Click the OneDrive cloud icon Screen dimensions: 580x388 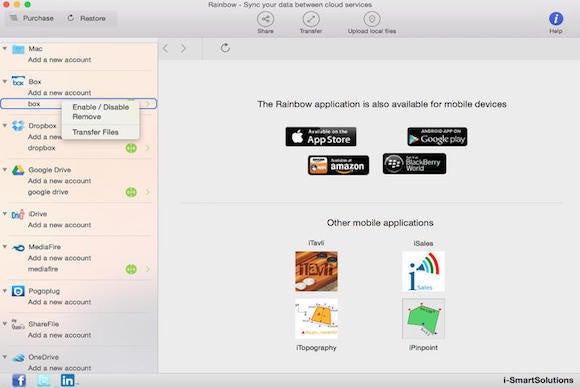18,358
